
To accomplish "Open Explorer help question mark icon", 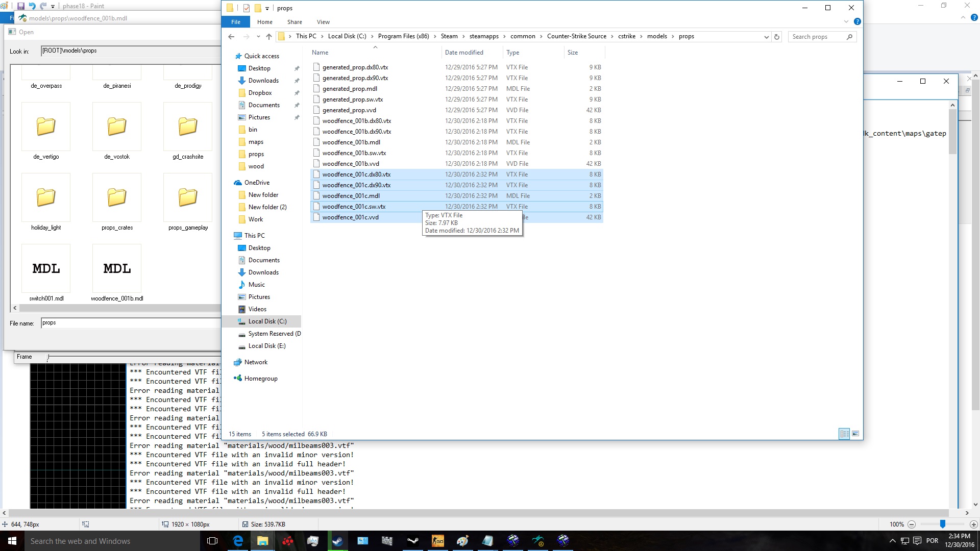I will click(857, 21).
